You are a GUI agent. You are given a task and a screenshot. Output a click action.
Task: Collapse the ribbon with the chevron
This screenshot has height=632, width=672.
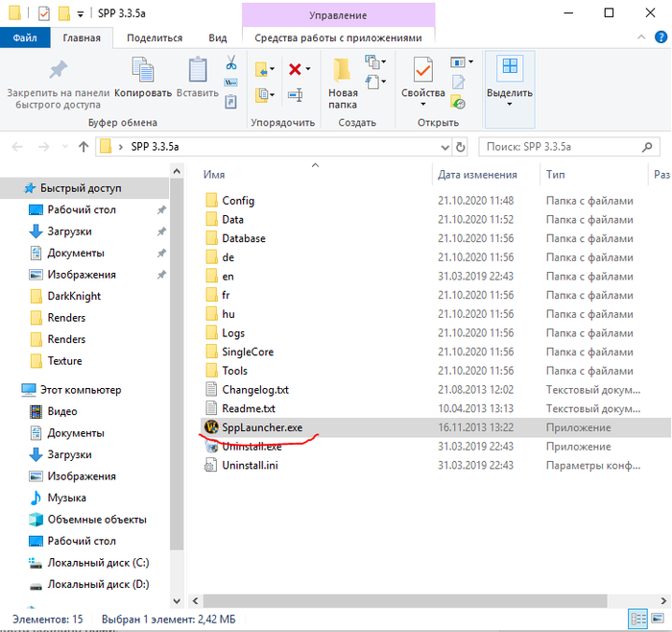[641, 37]
